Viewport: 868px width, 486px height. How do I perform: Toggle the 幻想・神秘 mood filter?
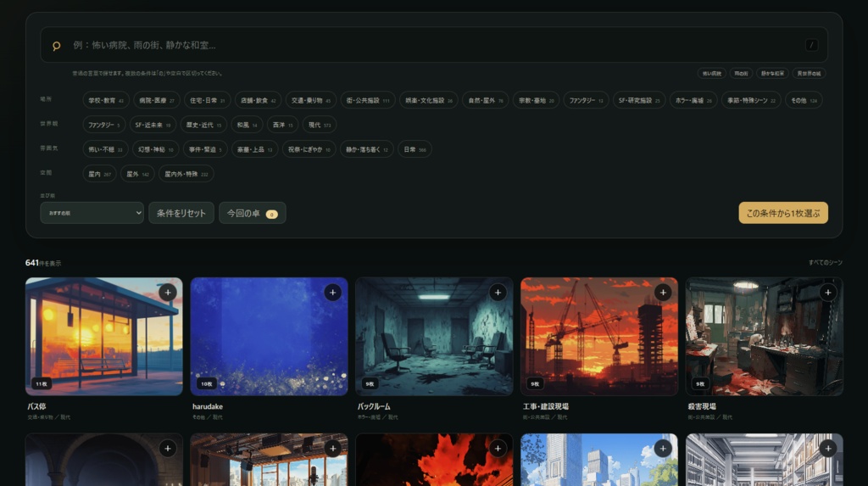[156, 149]
